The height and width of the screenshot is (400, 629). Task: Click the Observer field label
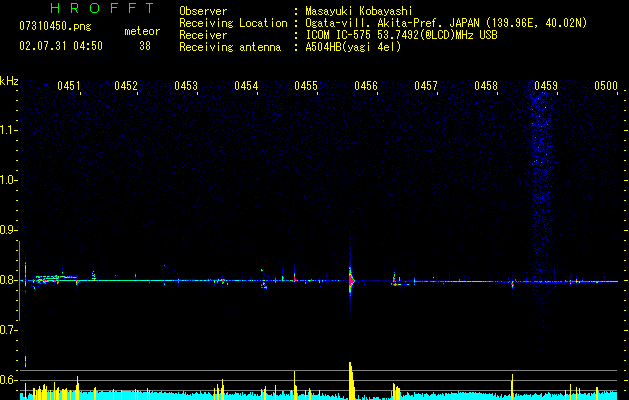(x=203, y=11)
